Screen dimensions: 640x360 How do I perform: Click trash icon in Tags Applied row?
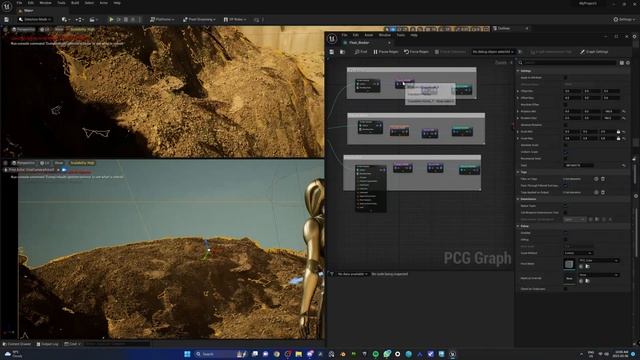tap(603, 192)
